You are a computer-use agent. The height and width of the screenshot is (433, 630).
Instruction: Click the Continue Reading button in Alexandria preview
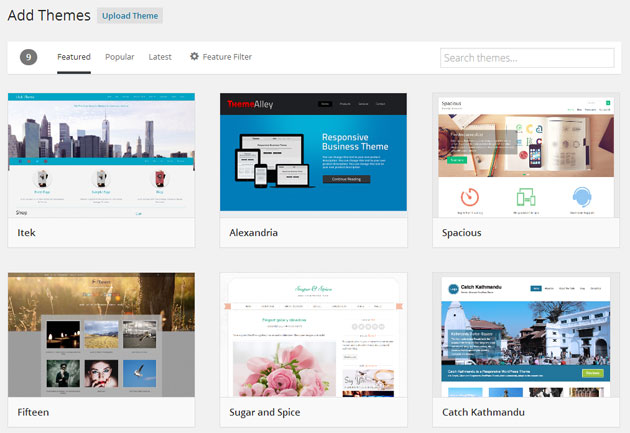pos(346,179)
